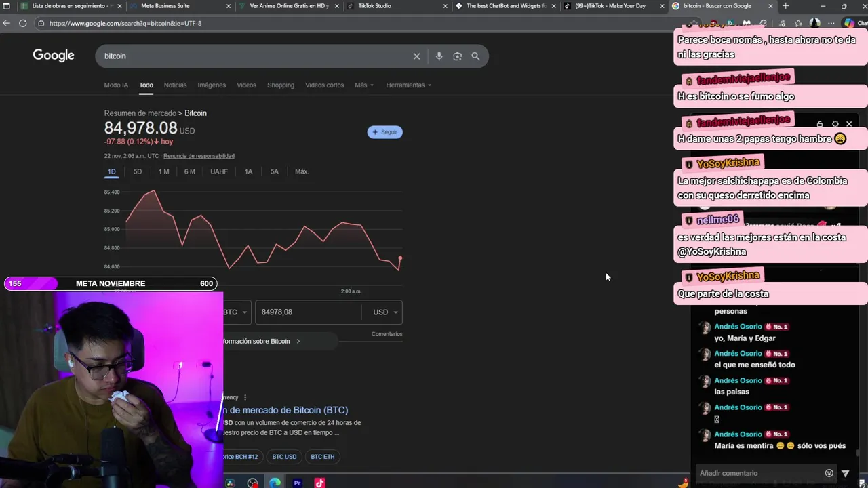This screenshot has height=488, width=868.
Task: Click the BCH #12 price chip
Action: tap(242, 457)
